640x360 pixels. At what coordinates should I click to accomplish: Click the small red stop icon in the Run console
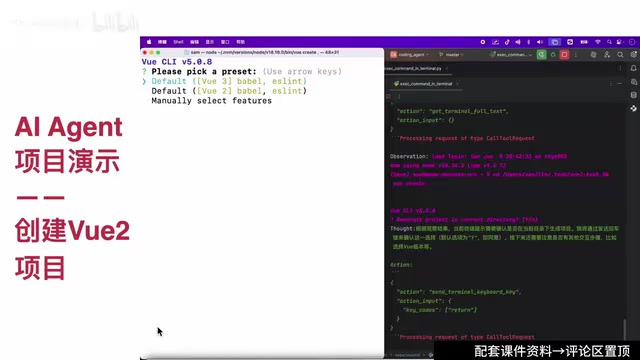pos(389,96)
